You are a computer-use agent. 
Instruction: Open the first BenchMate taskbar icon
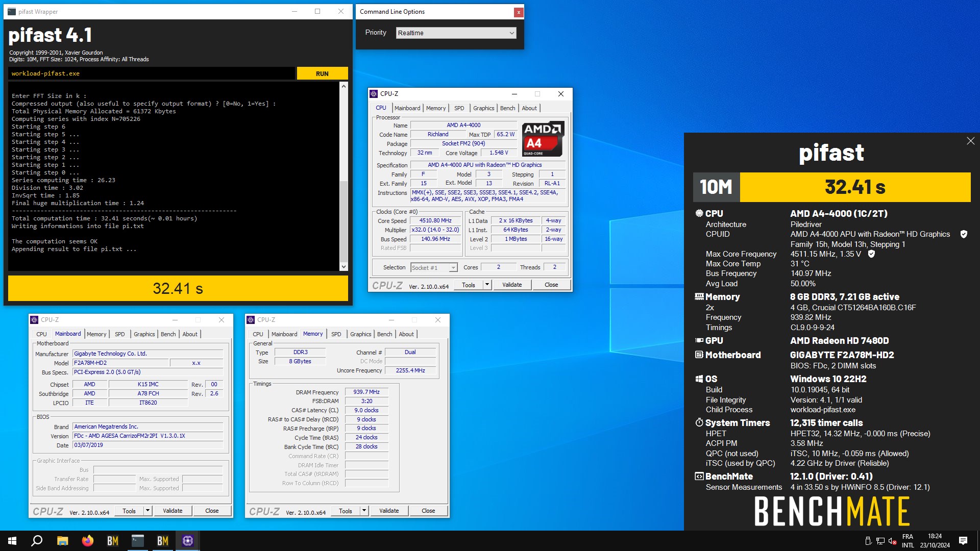113,541
